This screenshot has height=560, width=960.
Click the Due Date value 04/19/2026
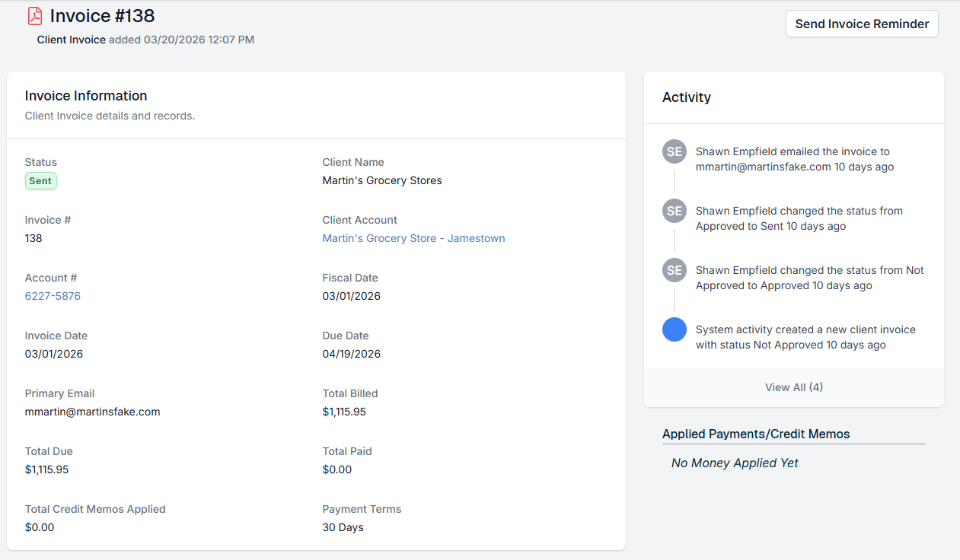pyautogui.click(x=351, y=354)
